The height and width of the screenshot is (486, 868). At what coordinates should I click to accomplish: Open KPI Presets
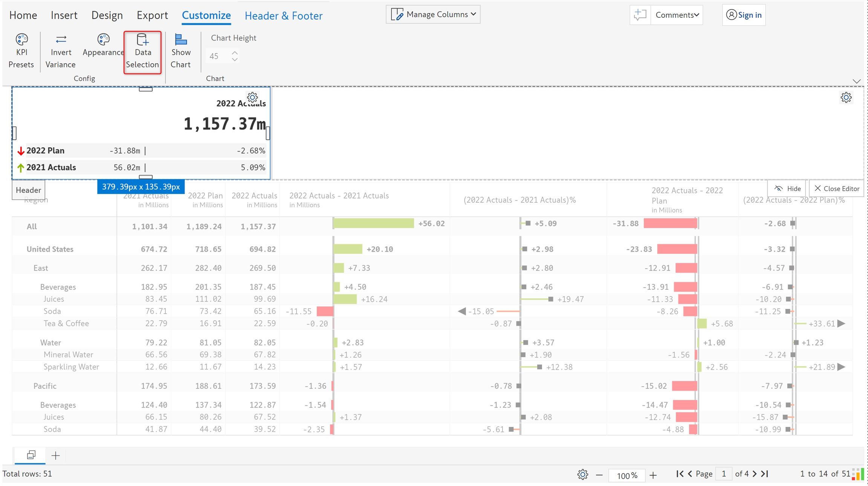pyautogui.click(x=21, y=51)
